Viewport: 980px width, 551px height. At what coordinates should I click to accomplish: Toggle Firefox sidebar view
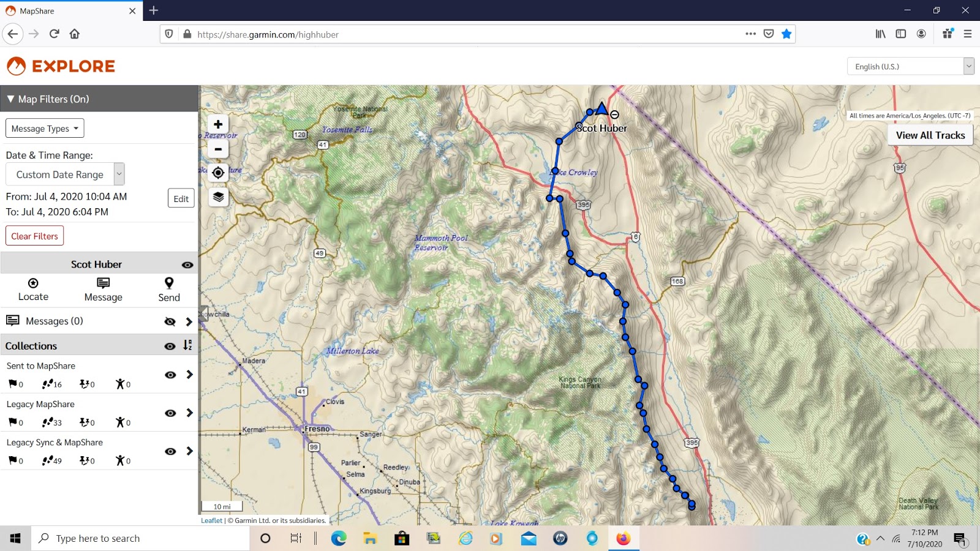(900, 34)
